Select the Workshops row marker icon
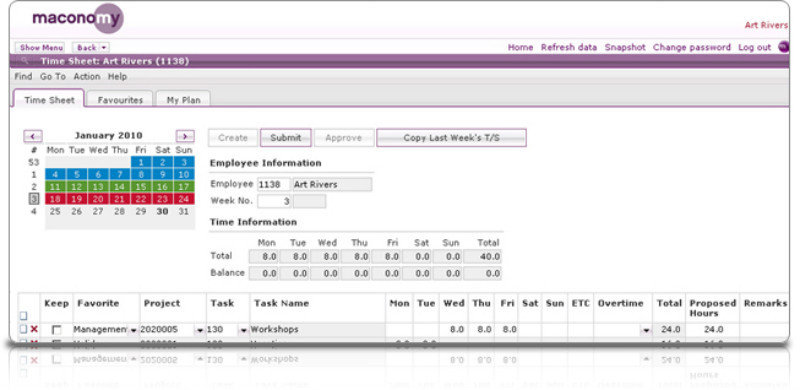This screenshot has width=800, height=390. pyautogui.click(x=23, y=330)
